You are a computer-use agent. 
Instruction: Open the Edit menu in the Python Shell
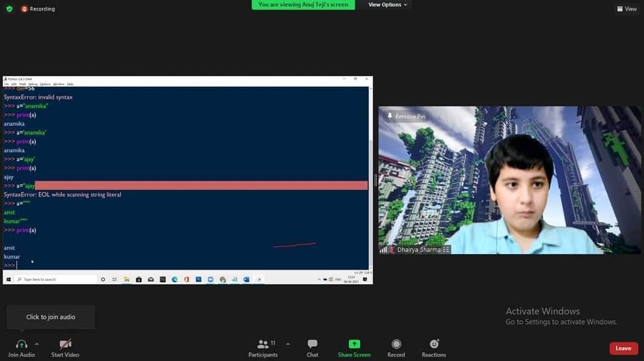click(x=14, y=84)
